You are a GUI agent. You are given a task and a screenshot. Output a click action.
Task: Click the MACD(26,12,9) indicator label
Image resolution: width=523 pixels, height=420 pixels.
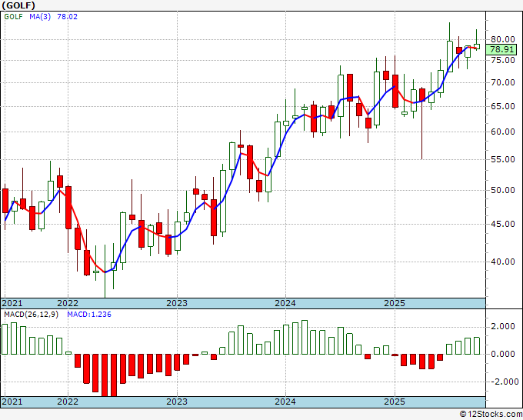coord(32,315)
